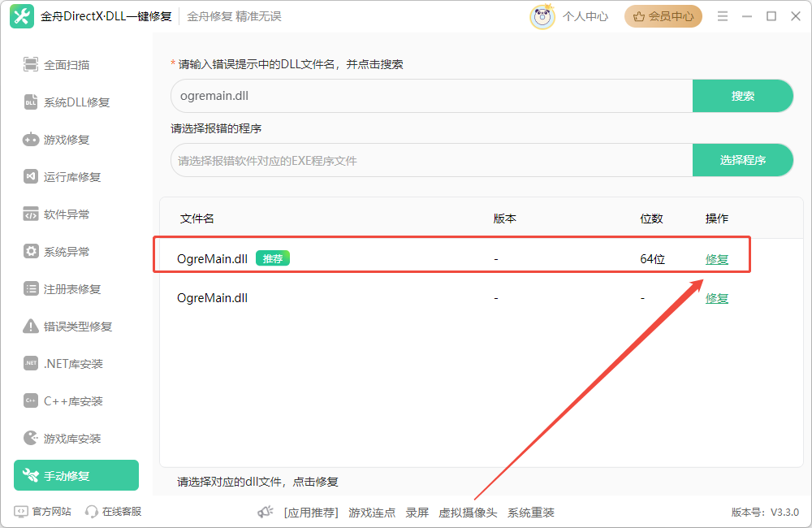The height and width of the screenshot is (528, 812).
Task: Open 个人中心 panda avatar icon
Action: point(542,16)
